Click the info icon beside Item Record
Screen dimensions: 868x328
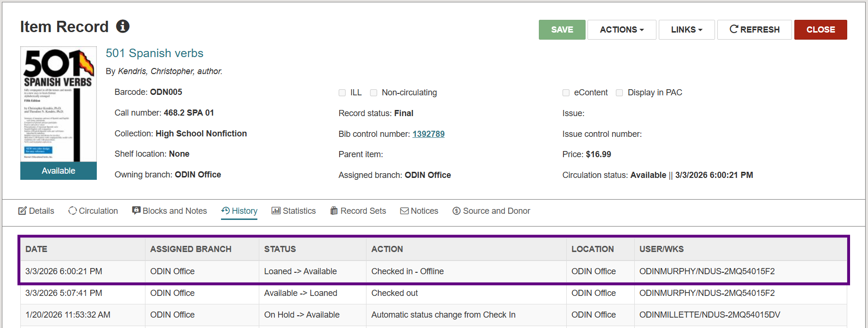pyautogui.click(x=123, y=26)
